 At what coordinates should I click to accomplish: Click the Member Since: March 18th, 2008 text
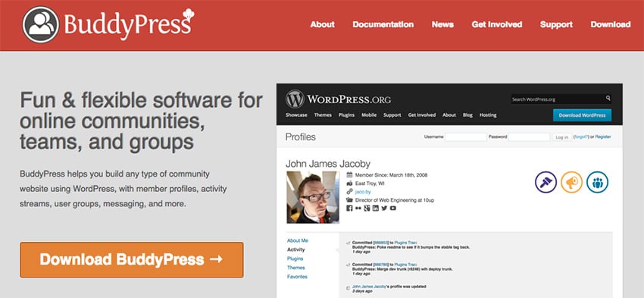[x=392, y=175]
